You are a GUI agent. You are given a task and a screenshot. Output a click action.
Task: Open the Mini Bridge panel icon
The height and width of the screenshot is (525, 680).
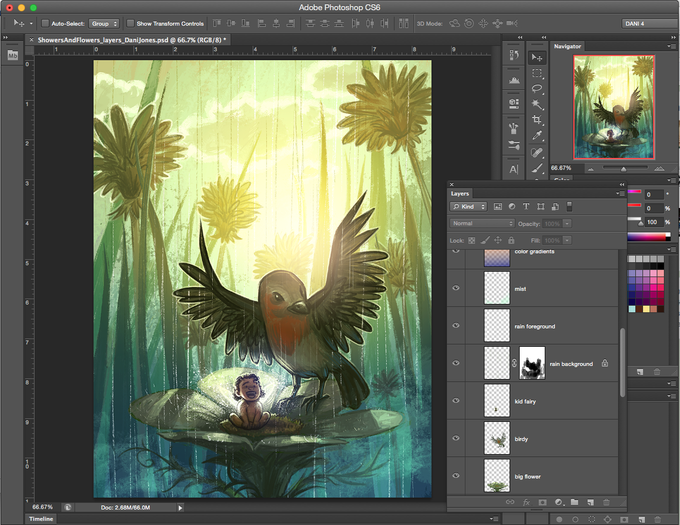pos(13,55)
